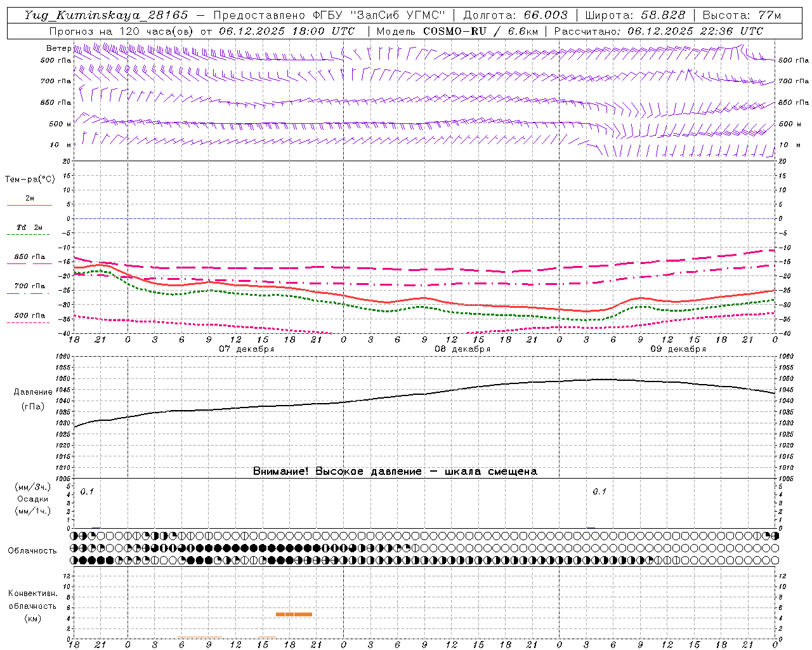Click the 850 гПа label left of wind barbs

(56, 102)
